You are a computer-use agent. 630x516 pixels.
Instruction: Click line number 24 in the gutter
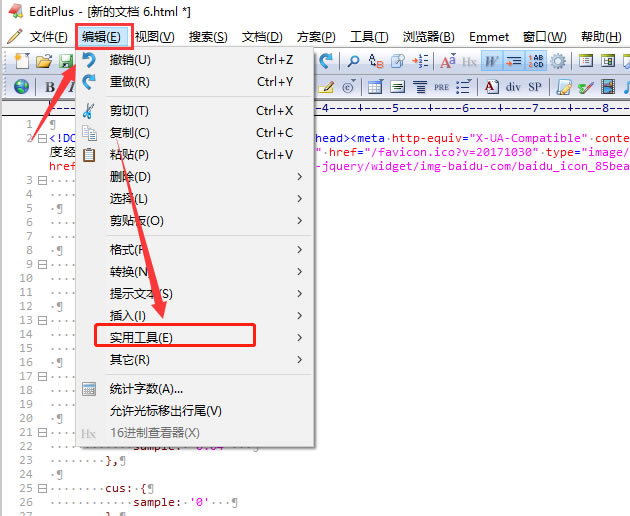pos(26,474)
